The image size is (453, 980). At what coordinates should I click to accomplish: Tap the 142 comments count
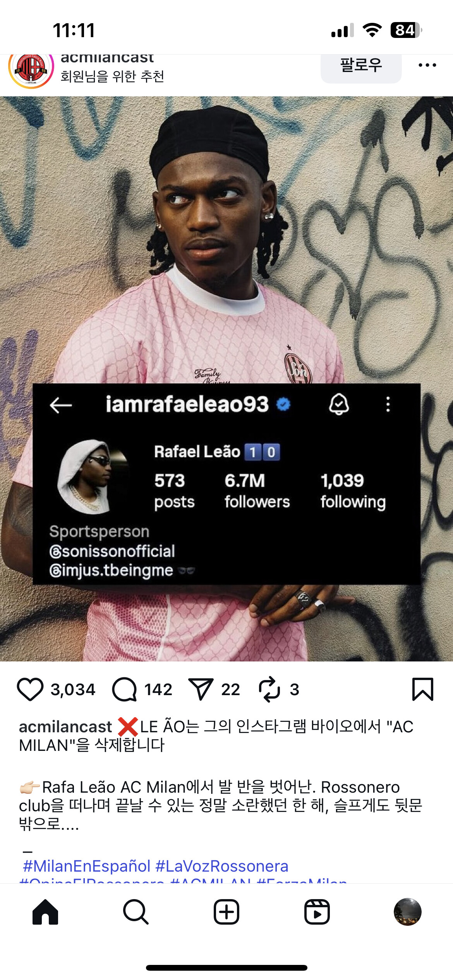click(x=158, y=689)
